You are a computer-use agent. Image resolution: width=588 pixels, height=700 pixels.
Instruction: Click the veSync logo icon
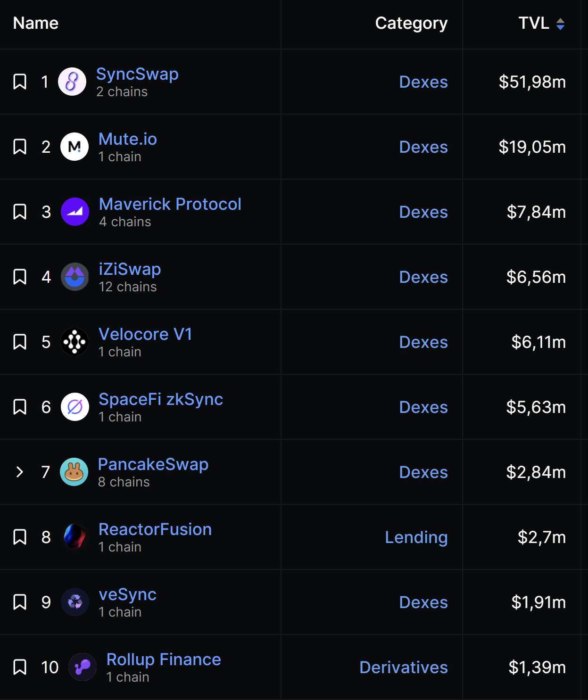coord(75,602)
